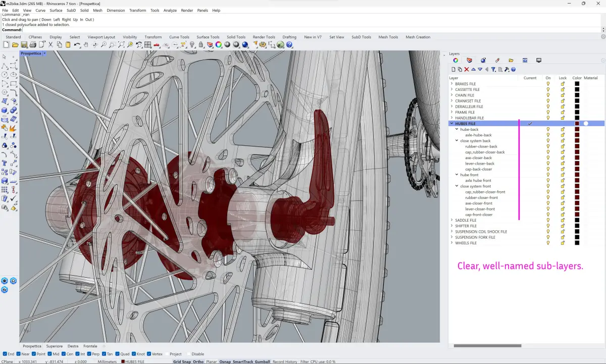The image size is (606, 364).
Task: Expand the WHEELS FILE layer
Action: [x=451, y=243]
